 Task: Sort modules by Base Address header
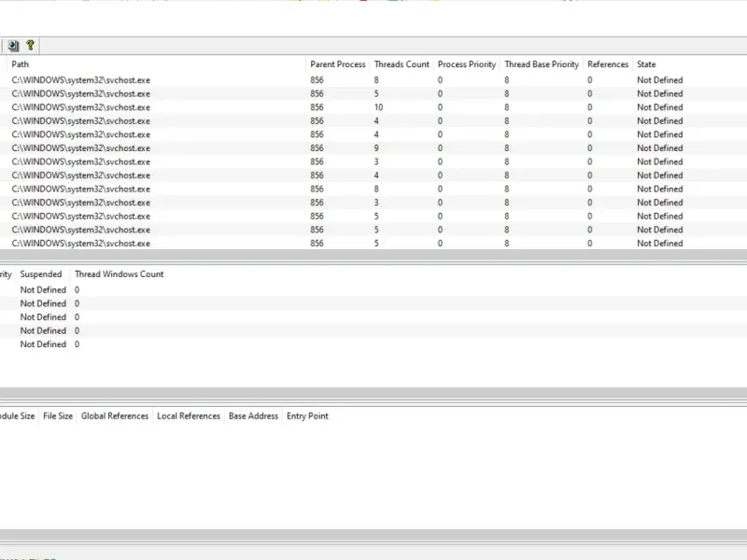tap(253, 416)
